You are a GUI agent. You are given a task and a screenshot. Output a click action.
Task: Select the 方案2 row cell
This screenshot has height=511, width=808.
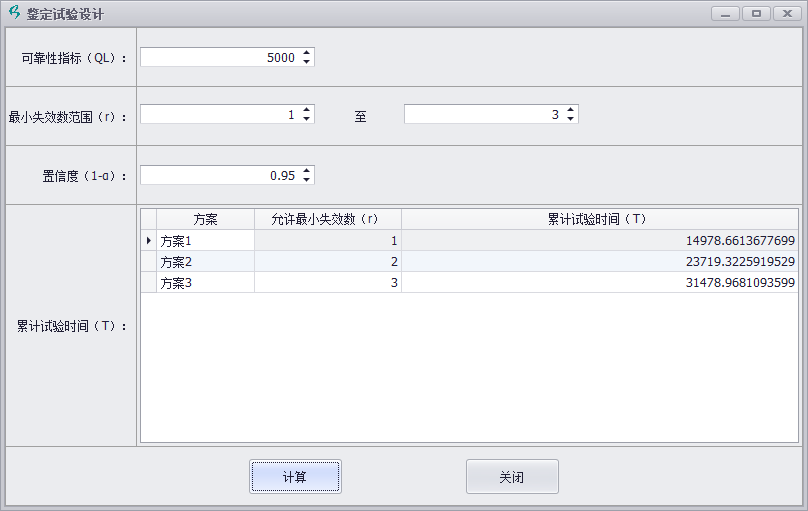pos(206,262)
